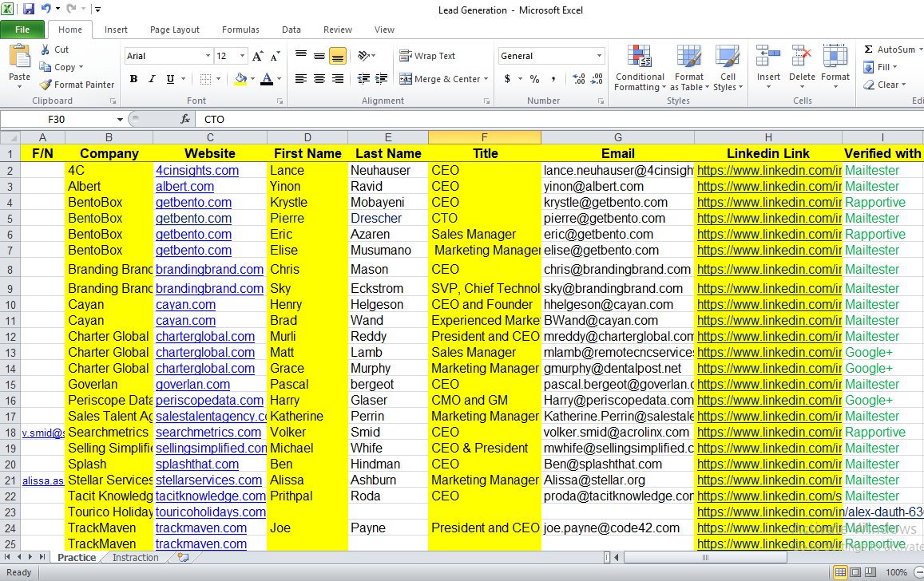
Task: Select the Format Painter brush
Action: [46, 85]
